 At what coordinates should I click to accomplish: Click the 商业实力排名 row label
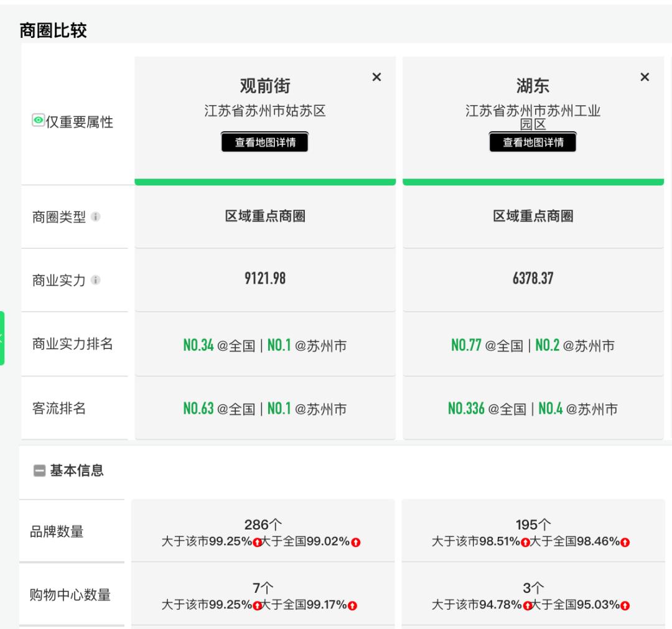[x=72, y=343]
